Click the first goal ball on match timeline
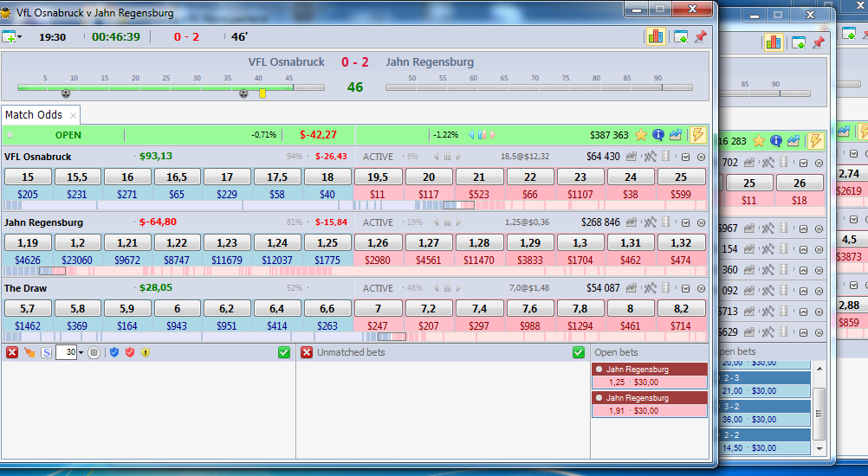Viewport: 868px width, 476px height. coord(66,93)
